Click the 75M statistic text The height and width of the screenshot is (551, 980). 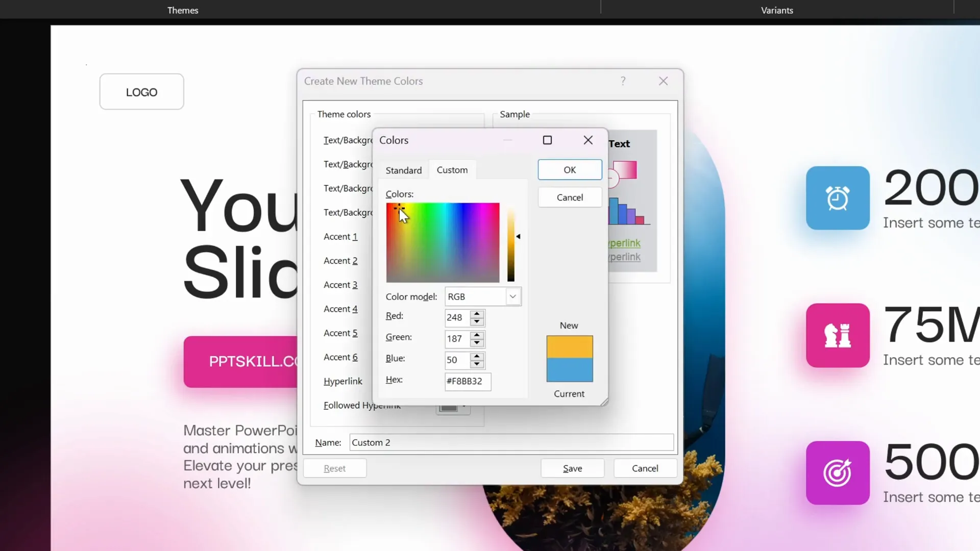pos(932,324)
